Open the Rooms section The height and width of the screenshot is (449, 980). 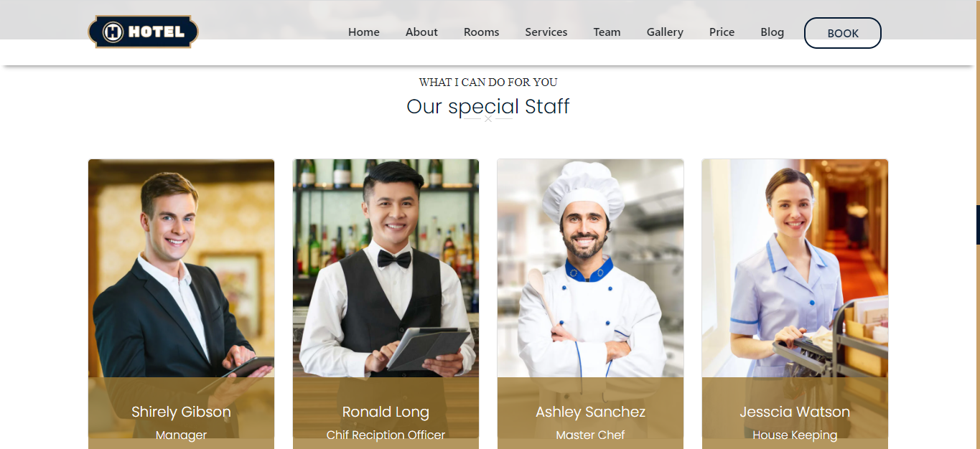point(481,32)
